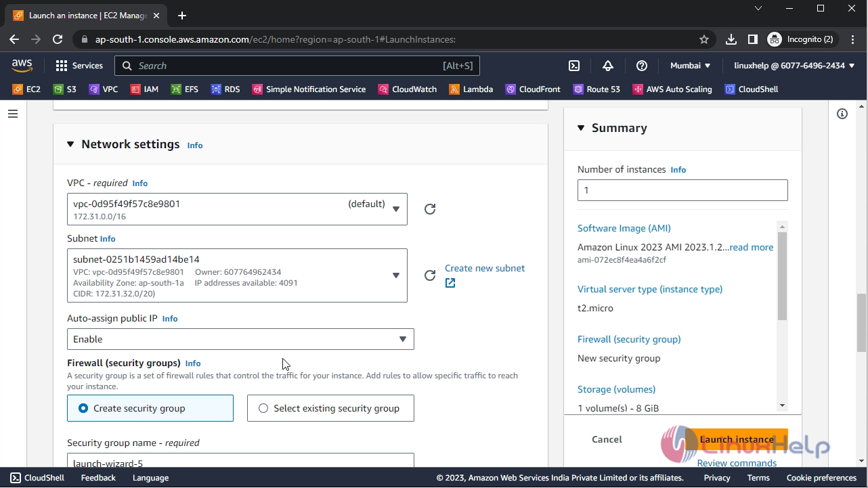This screenshot has width=868, height=488.
Task: Open RDS bookmark shortcut
Action: (225, 89)
